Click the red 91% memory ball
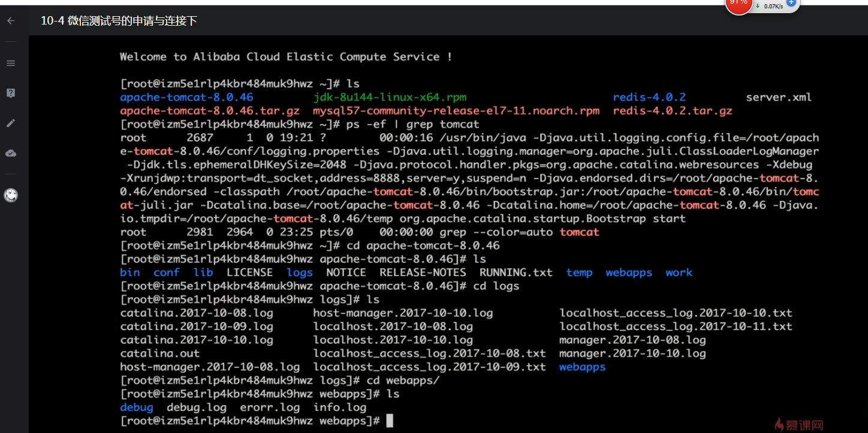 click(738, 4)
